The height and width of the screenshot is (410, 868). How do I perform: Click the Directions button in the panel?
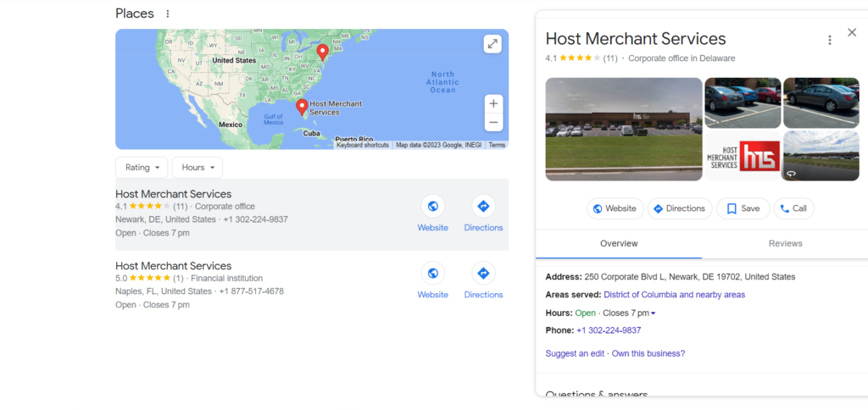(680, 208)
